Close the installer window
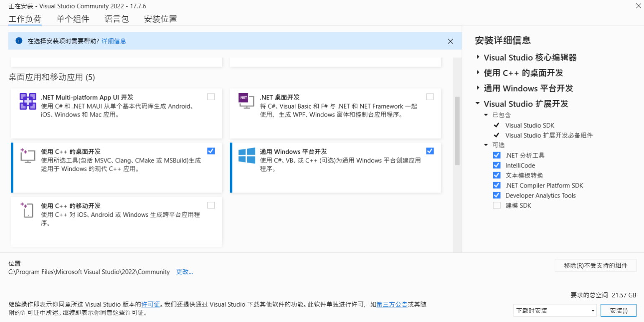 click(638, 6)
